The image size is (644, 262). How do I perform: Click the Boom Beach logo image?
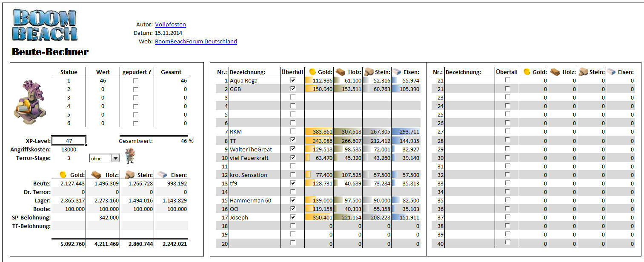pyautogui.click(x=45, y=25)
